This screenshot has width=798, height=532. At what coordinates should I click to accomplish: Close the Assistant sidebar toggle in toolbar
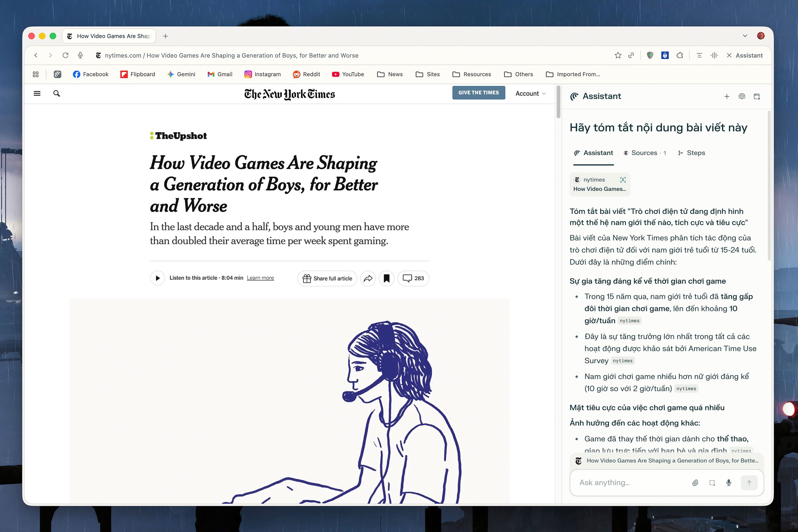(x=745, y=55)
